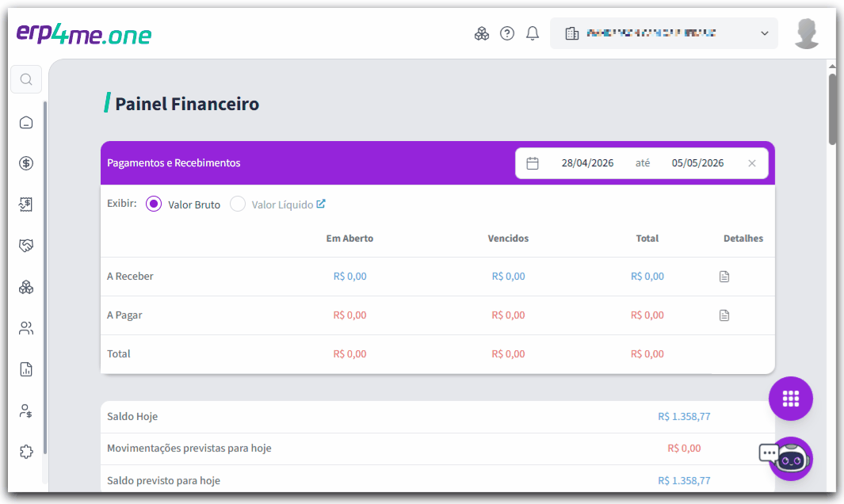Click the Em Aberto column header
Viewport: 844px width, 504px height.
349,238
